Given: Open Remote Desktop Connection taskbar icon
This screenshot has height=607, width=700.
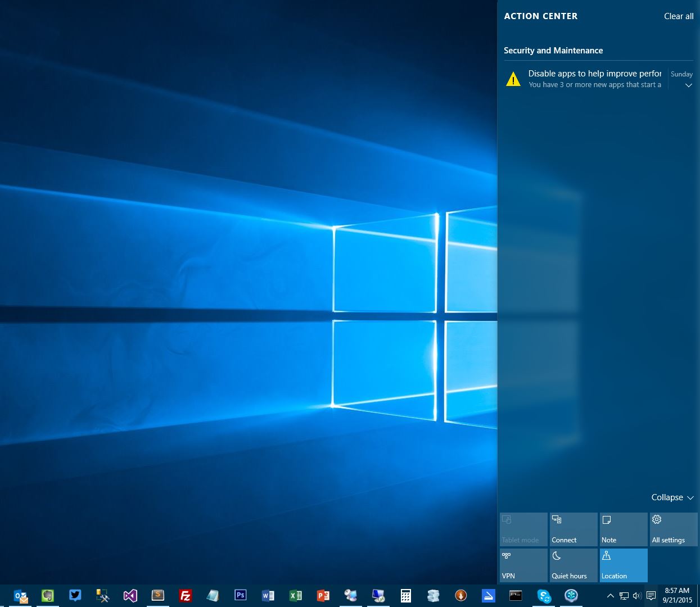Looking at the screenshot, I should click(378, 596).
